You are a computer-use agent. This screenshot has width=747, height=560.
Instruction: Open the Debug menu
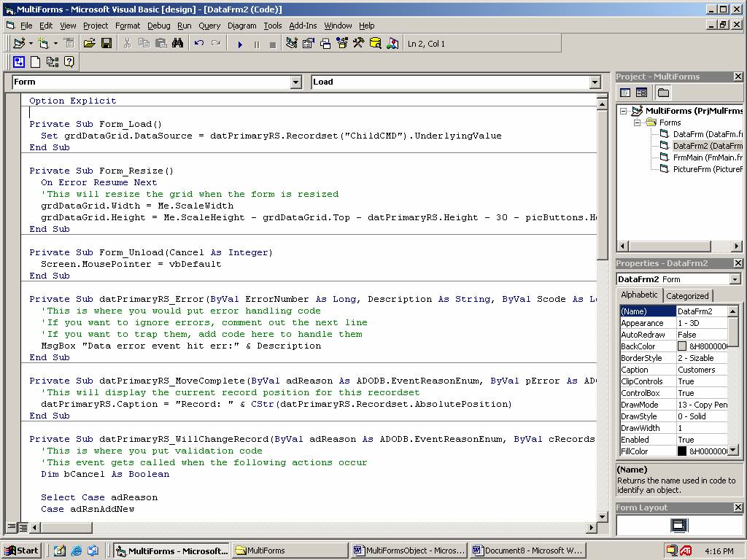click(158, 26)
